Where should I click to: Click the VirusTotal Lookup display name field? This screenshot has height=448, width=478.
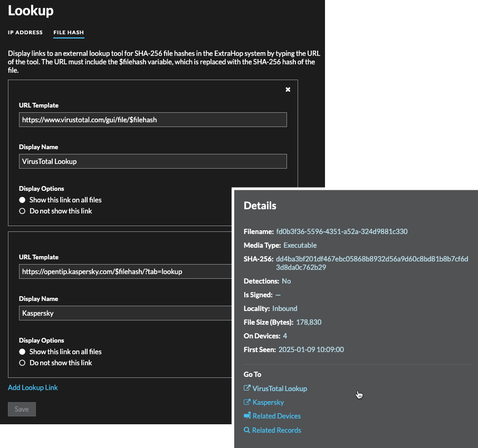[152, 161]
